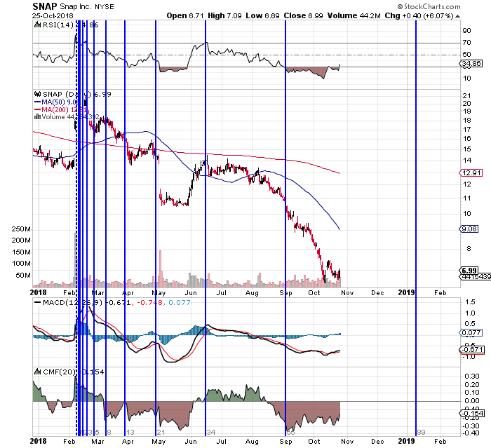Viewport: 491px width, 448px height.
Task: Click the Fibonacci time marker labeled 34
Action: pos(211,433)
